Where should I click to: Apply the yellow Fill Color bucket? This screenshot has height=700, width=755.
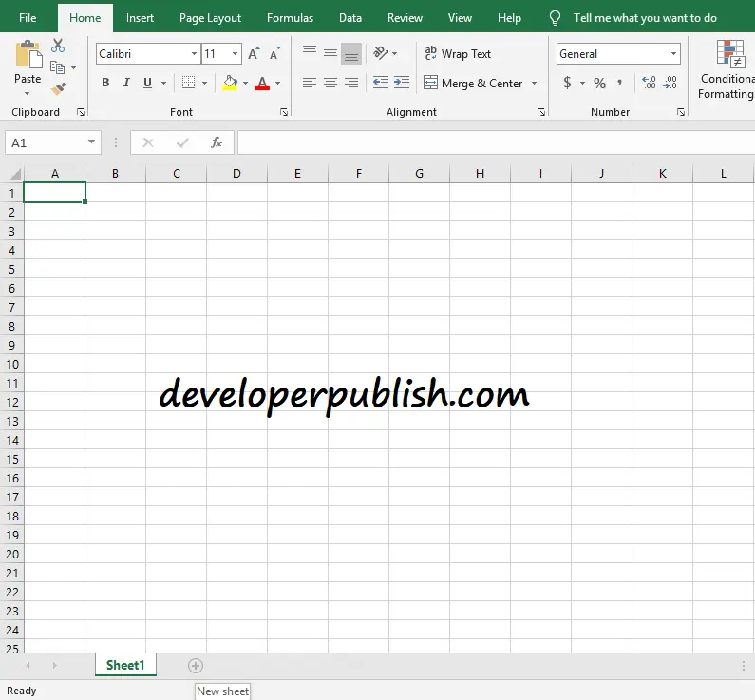pyautogui.click(x=230, y=83)
